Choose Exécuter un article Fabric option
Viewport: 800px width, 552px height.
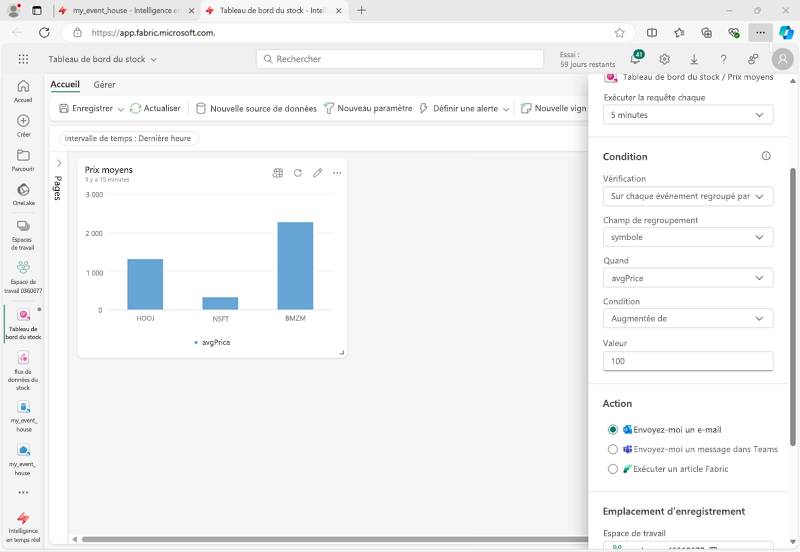pos(613,469)
